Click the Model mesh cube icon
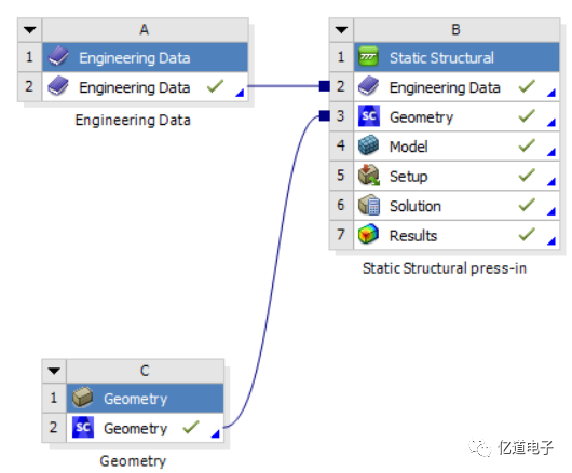572x473 pixels. point(368,146)
